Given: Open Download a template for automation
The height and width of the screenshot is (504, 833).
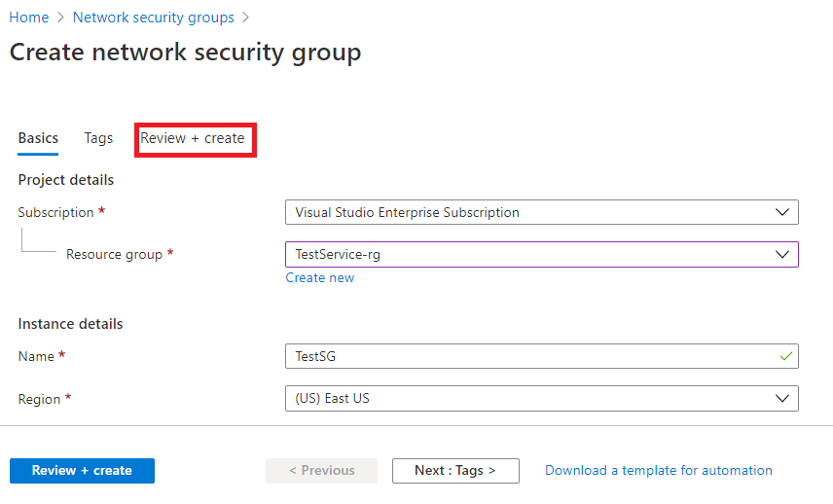Looking at the screenshot, I should [x=658, y=470].
